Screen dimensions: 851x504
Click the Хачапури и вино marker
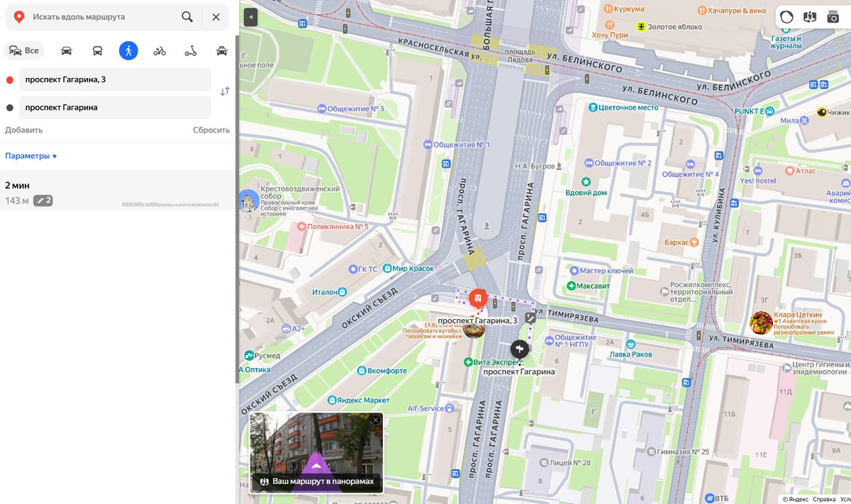coord(702,11)
